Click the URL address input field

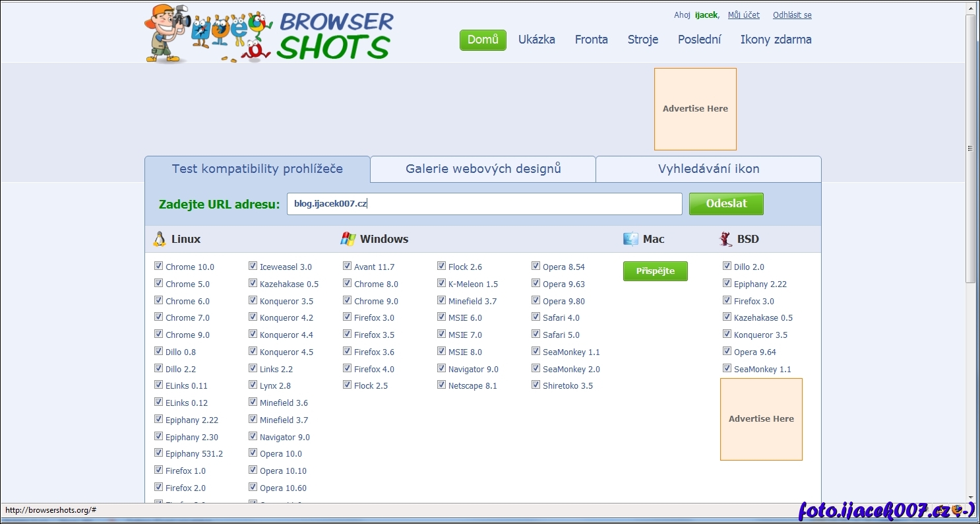coord(484,204)
